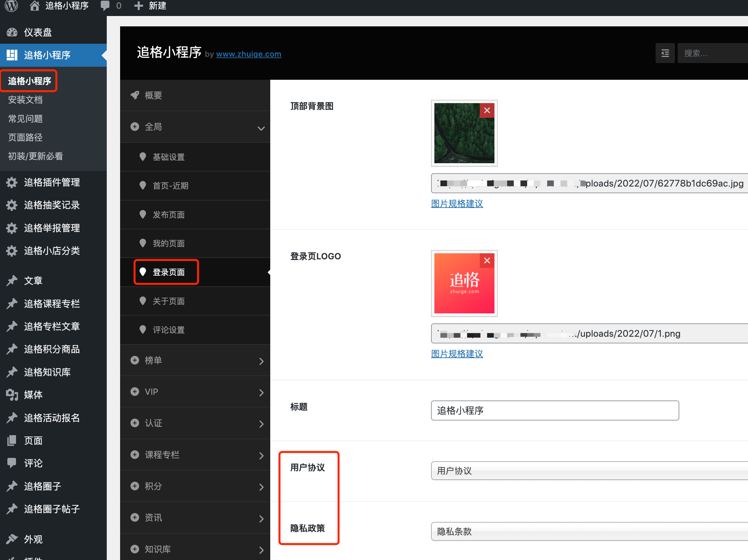This screenshot has width=748, height=560.
Task: Click pin icon beside 追格积分商品
Action: click(12, 349)
